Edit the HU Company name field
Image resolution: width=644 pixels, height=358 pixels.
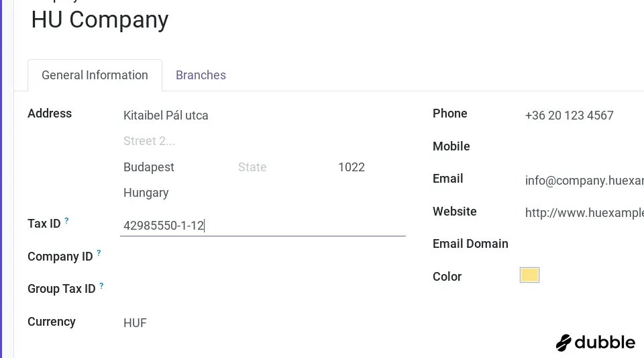click(x=100, y=19)
